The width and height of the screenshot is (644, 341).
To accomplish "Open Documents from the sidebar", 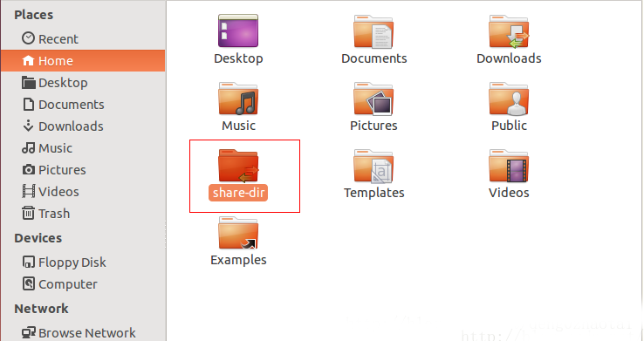I will click(83, 105).
